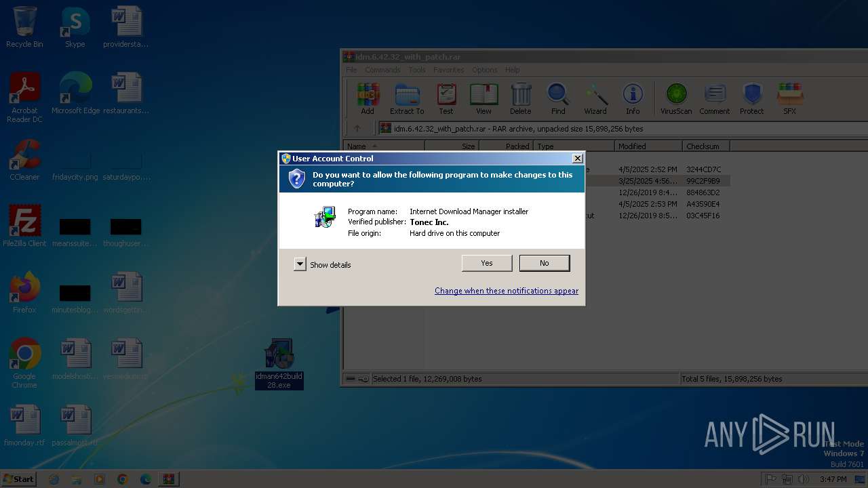Select idman642build28.exe desktop file

coord(279,364)
